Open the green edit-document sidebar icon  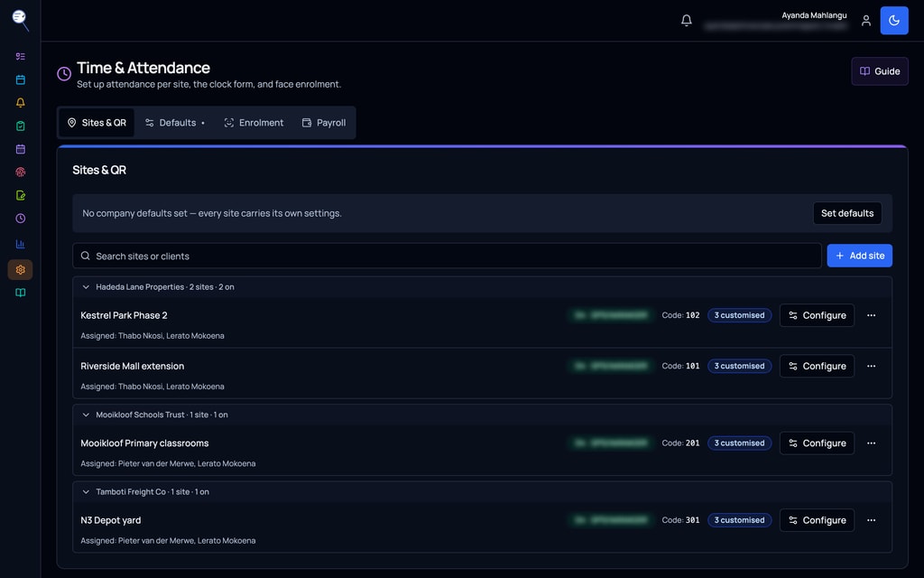pyautogui.click(x=21, y=195)
